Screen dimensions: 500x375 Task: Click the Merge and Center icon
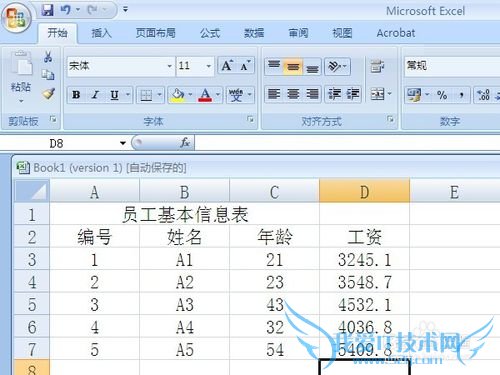pyautogui.click(x=377, y=94)
